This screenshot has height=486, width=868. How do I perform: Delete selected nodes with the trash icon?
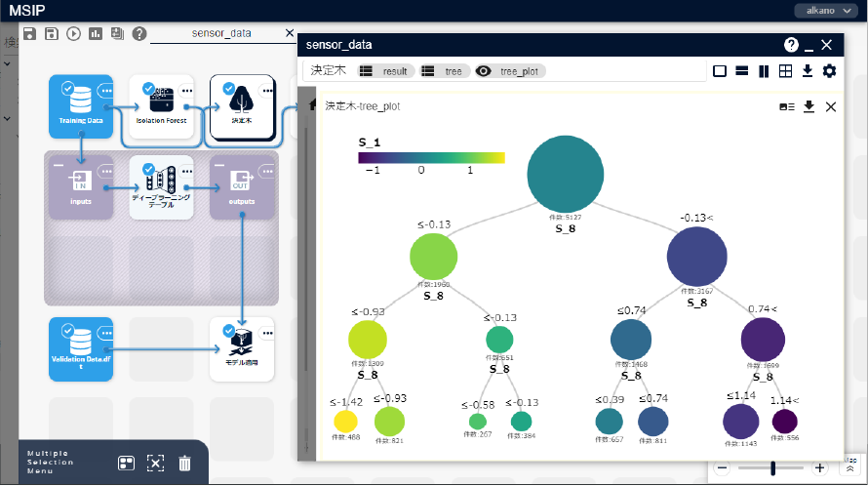[x=184, y=464]
